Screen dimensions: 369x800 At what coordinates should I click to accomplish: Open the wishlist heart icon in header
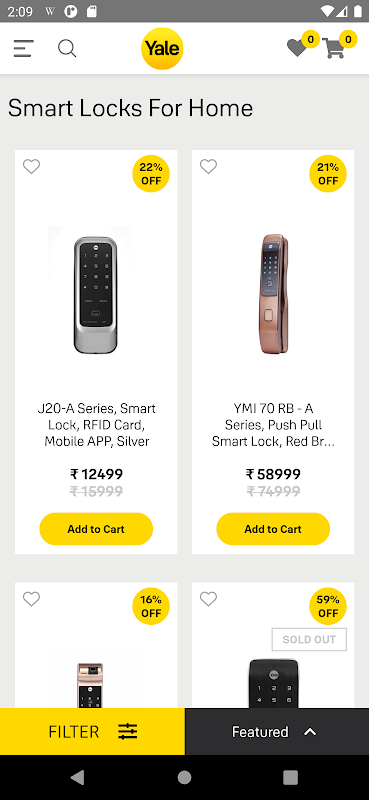pyautogui.click(x=297, y=48)
